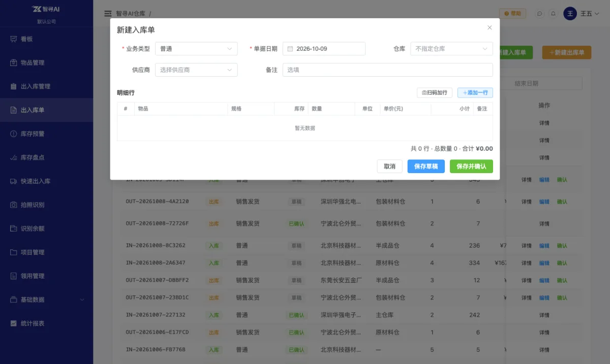Image resolution: width=610 pixels, height=364 pixels.
Task: Click 编辑 for IN-20261008-8C3262
Action: pos(544,246)
